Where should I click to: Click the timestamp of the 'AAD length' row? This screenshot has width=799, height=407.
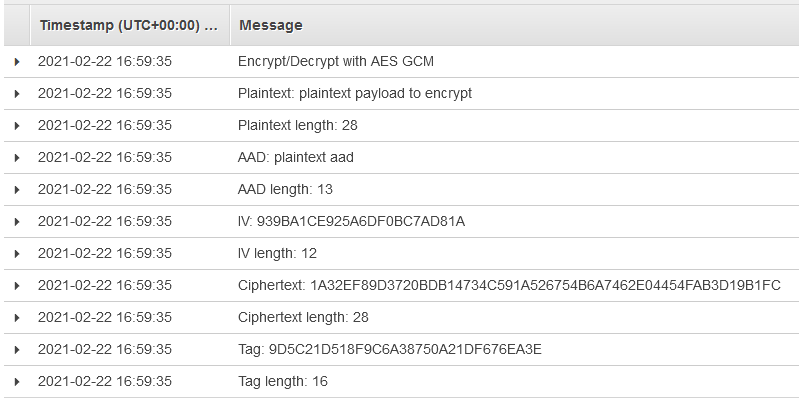[105, 190]
